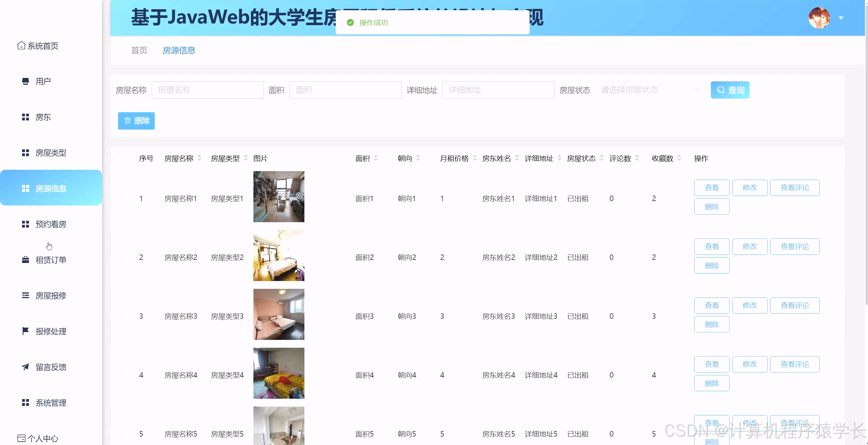This screenshot has width=868, height=445.
Task: Click the card icon beside 个人中心
Action: [x=21, y=438]
